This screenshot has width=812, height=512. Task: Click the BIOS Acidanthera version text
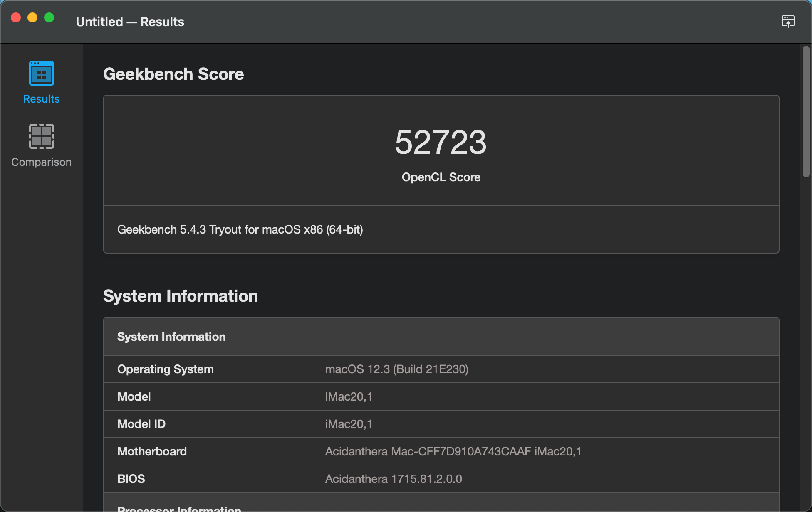point(393,479)
